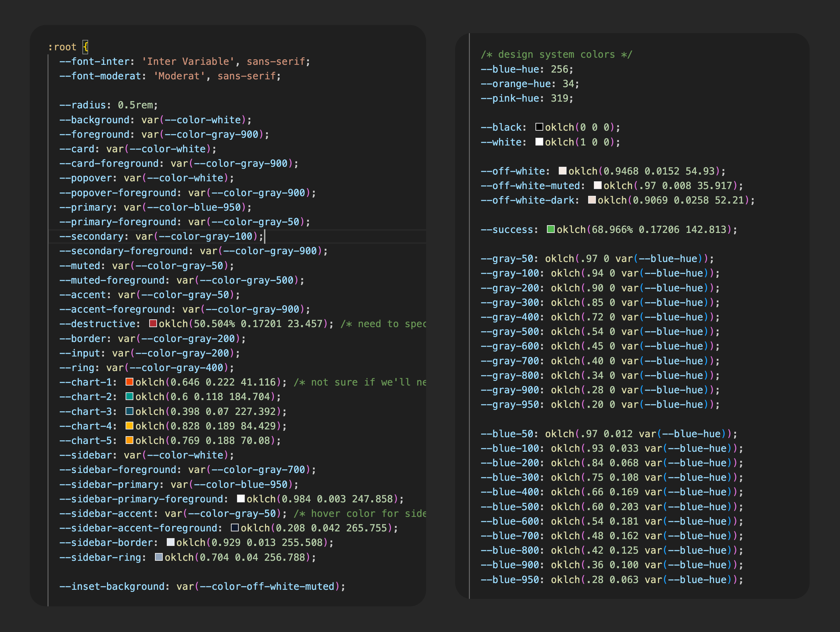Viewport: 840px width, 632px height.
Task: Click the --off-white-dark color swatch
Action: tap(592, 200)
